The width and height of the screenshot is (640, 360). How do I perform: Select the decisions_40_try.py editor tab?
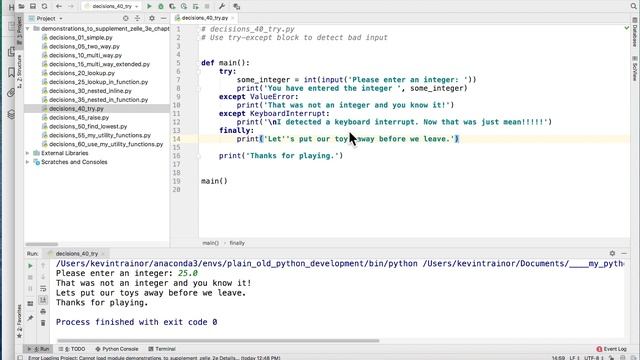pyautogui.click(x=204, y=18)
